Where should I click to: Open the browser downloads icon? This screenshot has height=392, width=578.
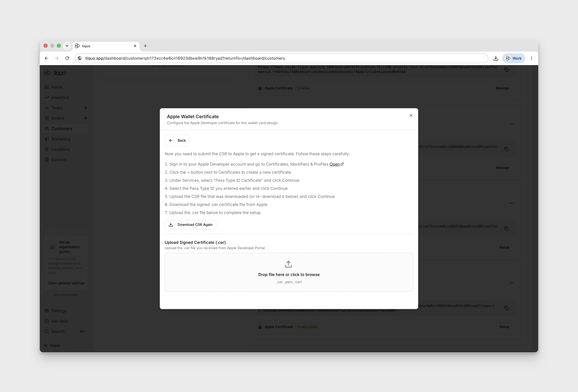tap(496, 58)
